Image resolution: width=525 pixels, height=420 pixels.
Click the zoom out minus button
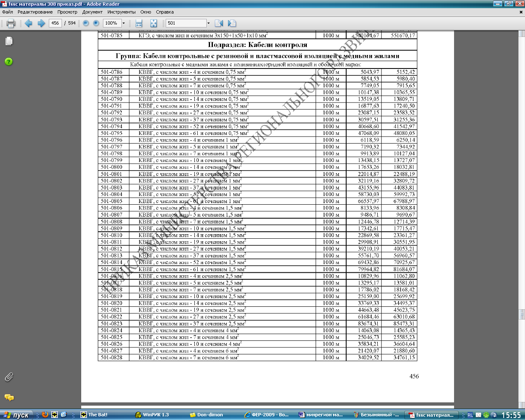pos(86,23)
